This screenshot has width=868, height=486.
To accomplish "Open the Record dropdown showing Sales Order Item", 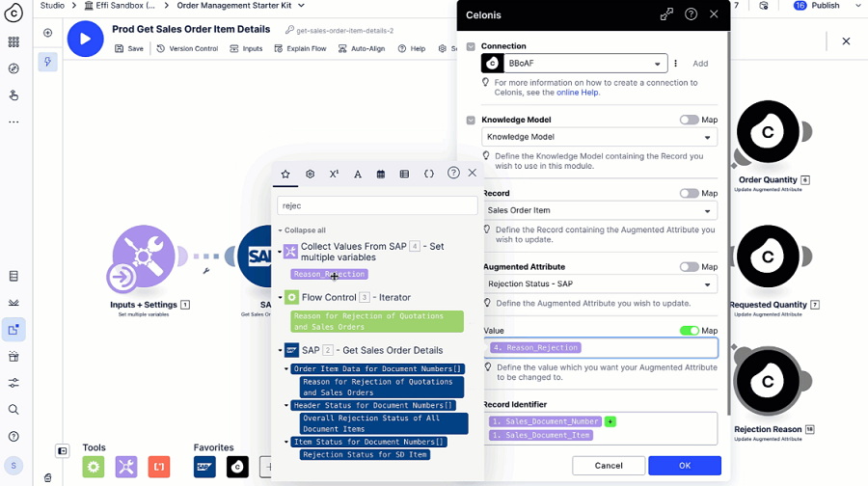I will [x=599, y=210].
